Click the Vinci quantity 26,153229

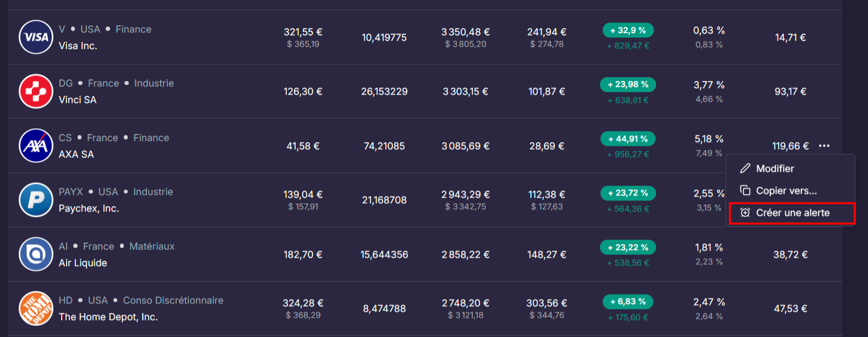coord(384,91)
